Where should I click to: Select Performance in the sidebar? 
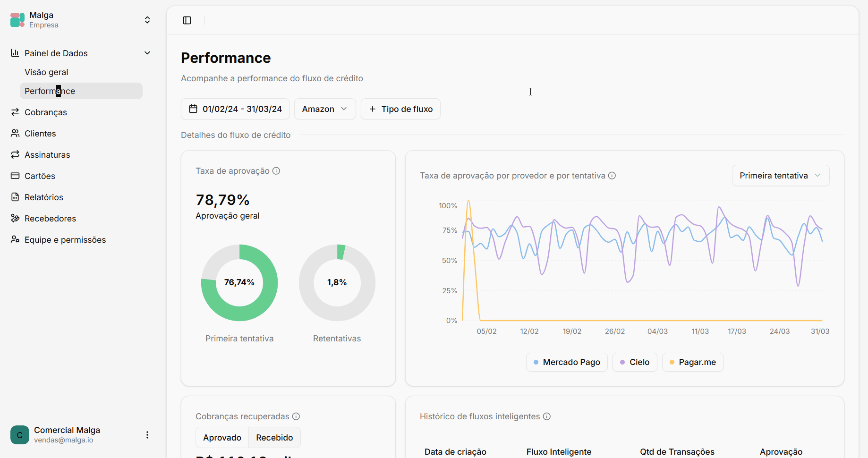click(81, 91)
